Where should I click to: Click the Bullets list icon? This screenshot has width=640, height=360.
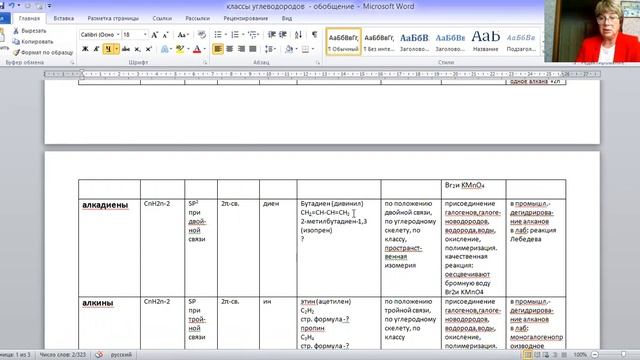pos(218,35)
